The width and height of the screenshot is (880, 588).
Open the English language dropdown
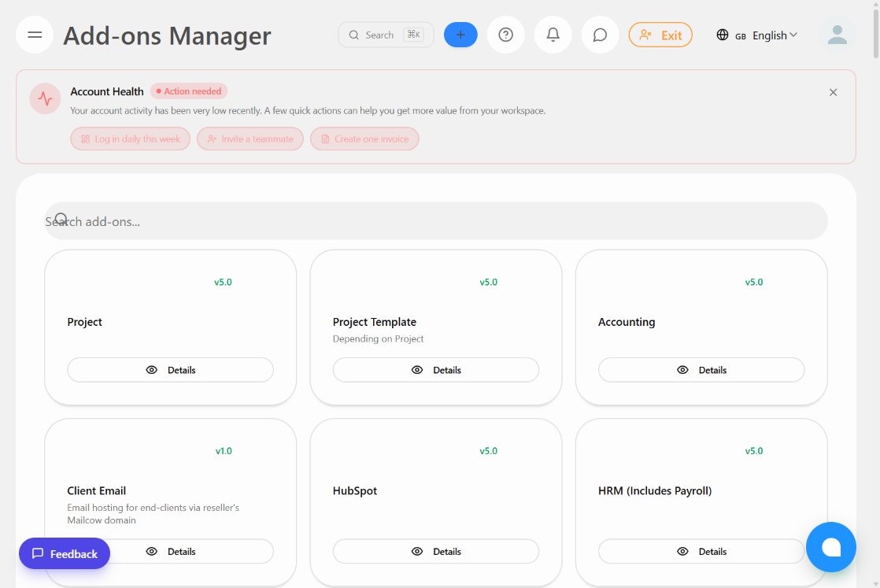click(x=772, y=35)
